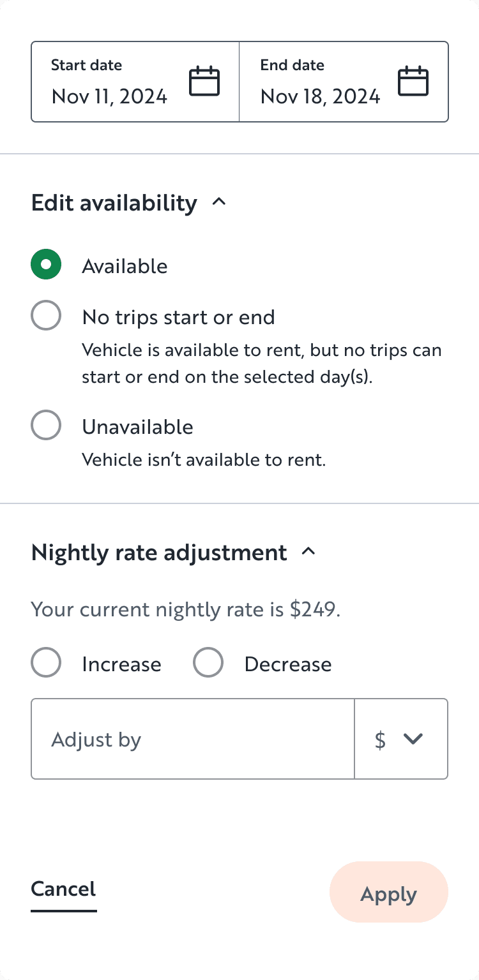Collapse the Edit availability section chevron
Screen dimensions: 479x980
(x=219, y=202)
